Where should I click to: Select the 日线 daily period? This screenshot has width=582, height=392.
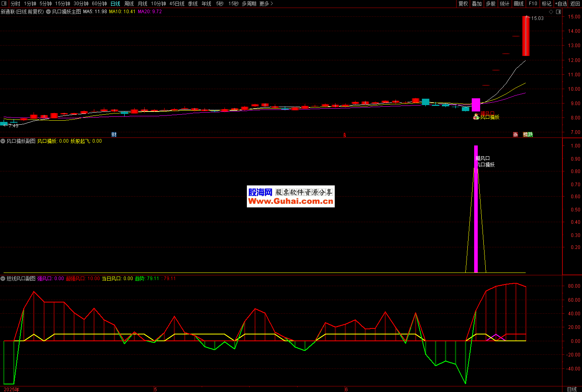115,4
